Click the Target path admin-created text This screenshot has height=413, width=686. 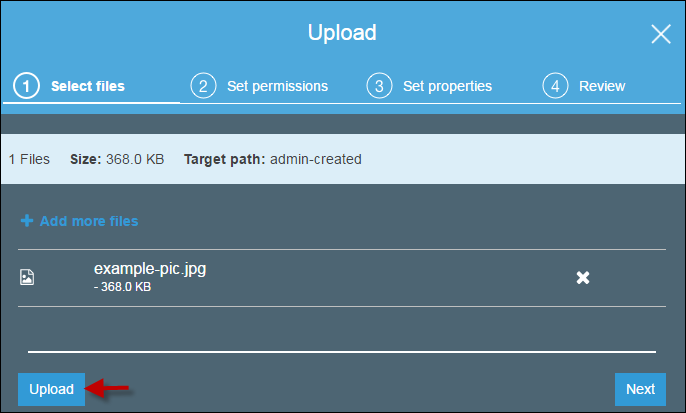pyautogui.click(x=273, y=159)
